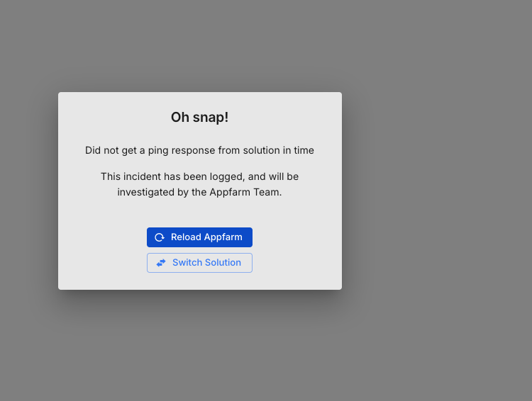This screenshot has height=401, width=532.
Task: Select the 'Oh snap!' heading
Action: tap(199, 118)
